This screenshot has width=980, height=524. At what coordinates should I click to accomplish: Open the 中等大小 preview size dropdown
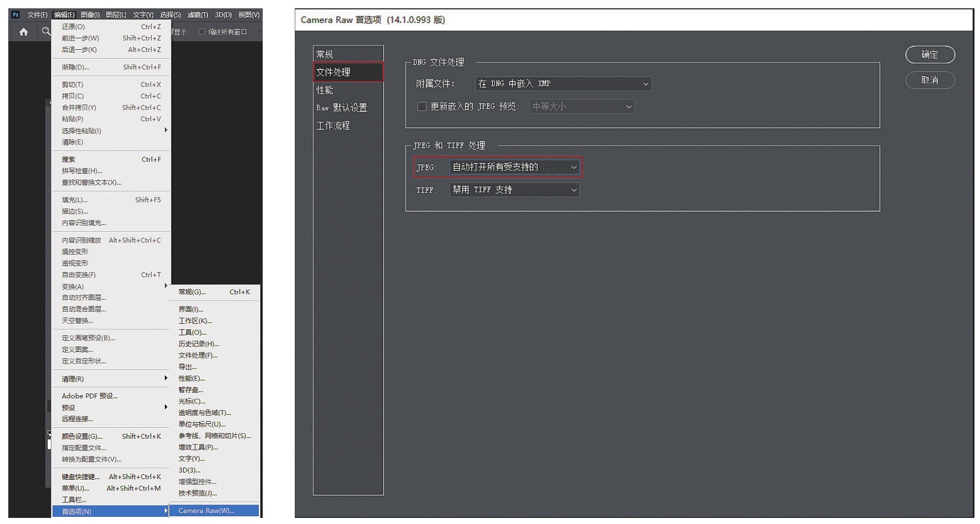[581, 106]
